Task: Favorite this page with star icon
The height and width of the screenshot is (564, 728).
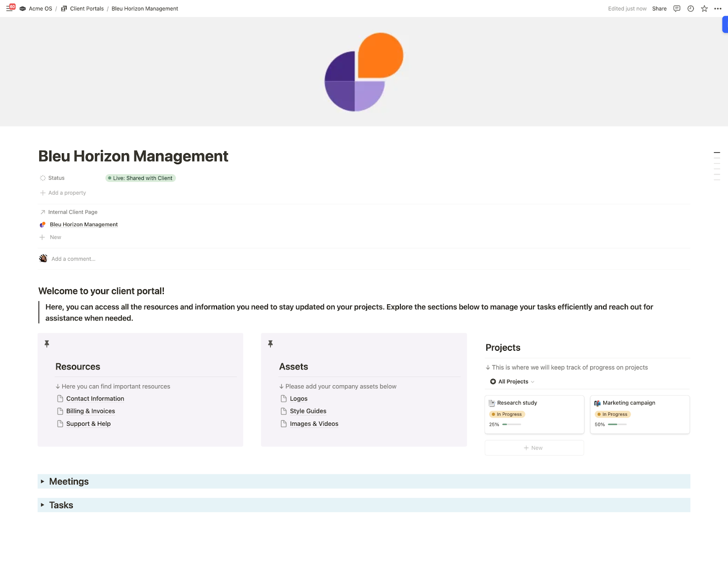Action: pos(704,9)
